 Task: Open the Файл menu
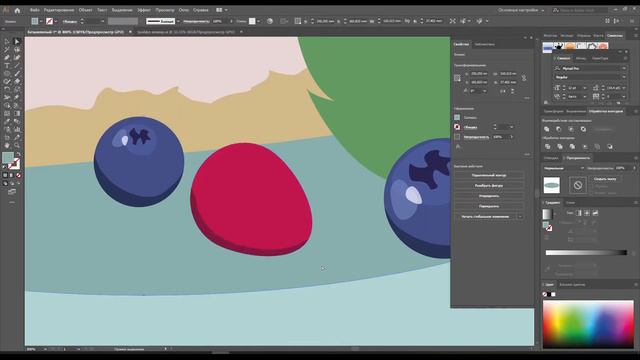click(x=35, y=10)
